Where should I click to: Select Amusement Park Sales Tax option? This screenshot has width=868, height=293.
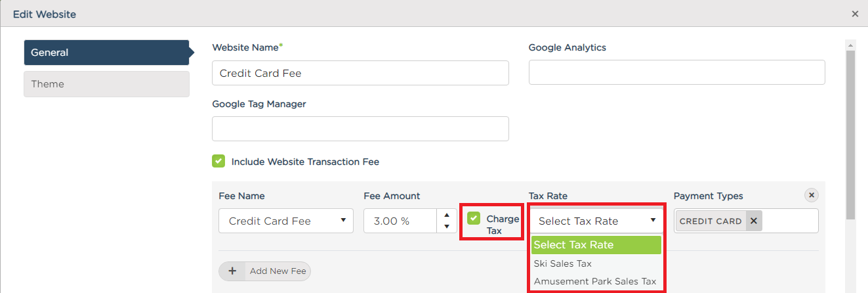[596, 281]
